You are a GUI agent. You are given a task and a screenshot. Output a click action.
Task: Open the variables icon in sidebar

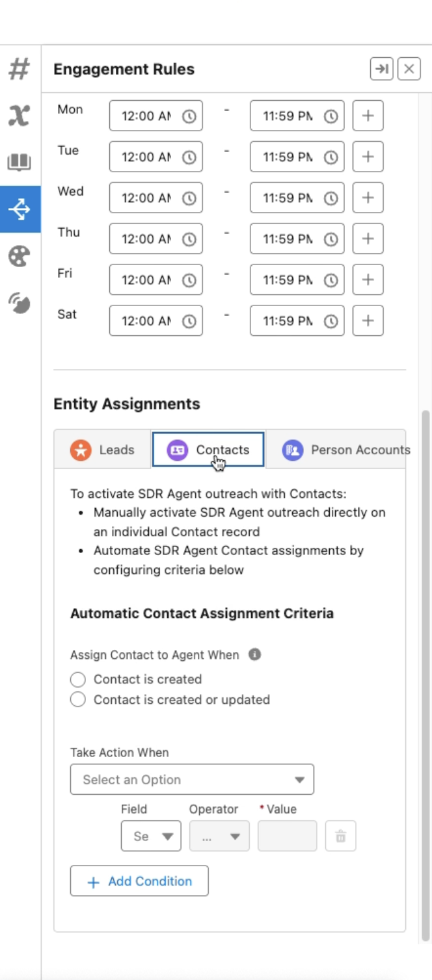(20, 116)
